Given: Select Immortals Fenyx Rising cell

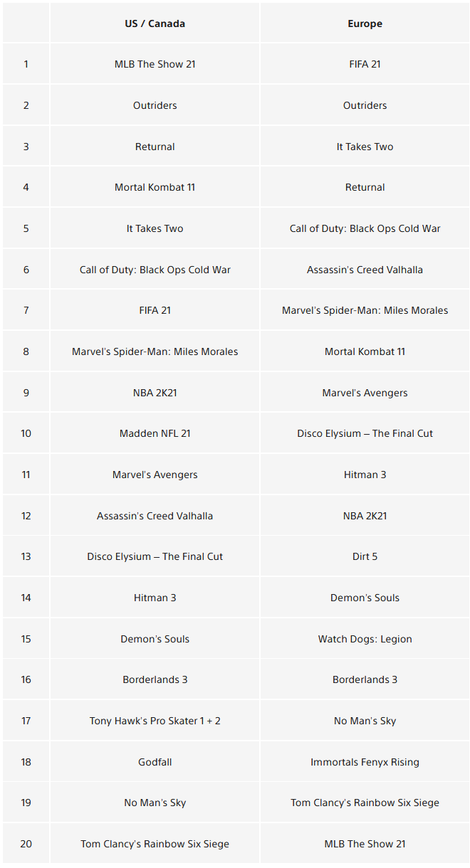Looking at the screenshot, I should pyautogui.click(x=365, y=762).
